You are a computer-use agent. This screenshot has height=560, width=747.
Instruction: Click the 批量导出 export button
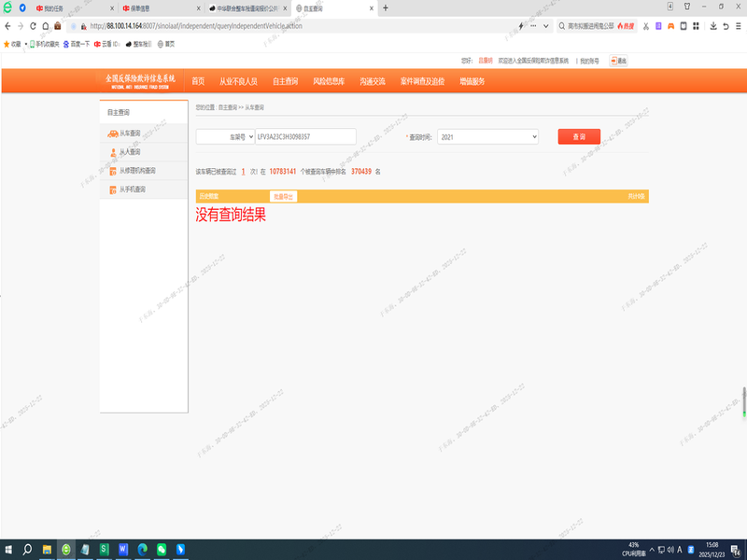(x=283, y=197)
